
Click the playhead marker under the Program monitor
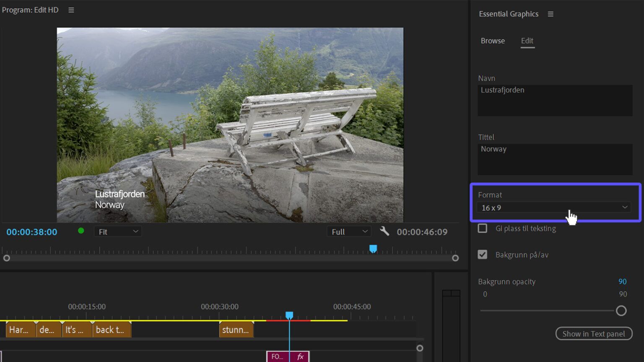tap(373, 248)
